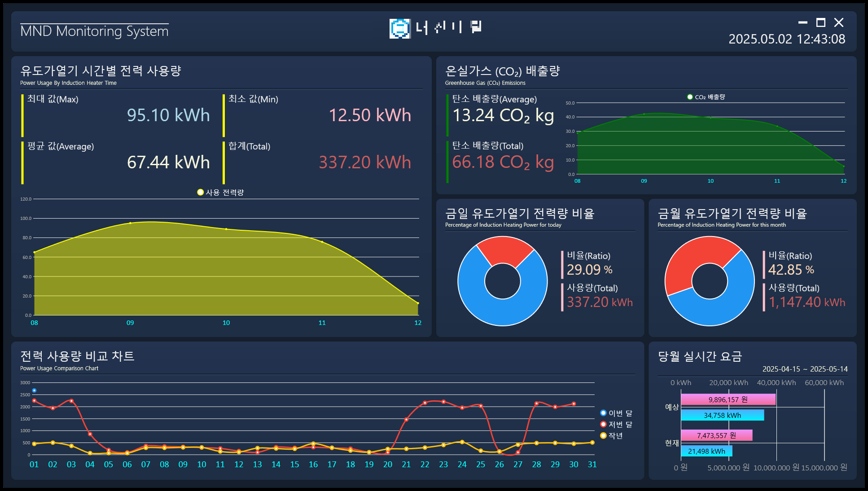The height and width of the screenshot is (491, 868).
Task: Click the 337.20 kWh total value
Action: tap(364, 162)
